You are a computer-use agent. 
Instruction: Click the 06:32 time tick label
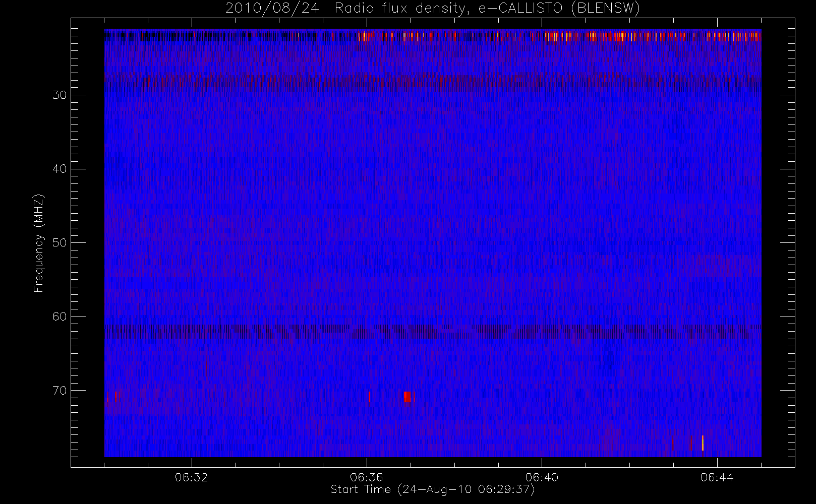click(x=192, y=477)
